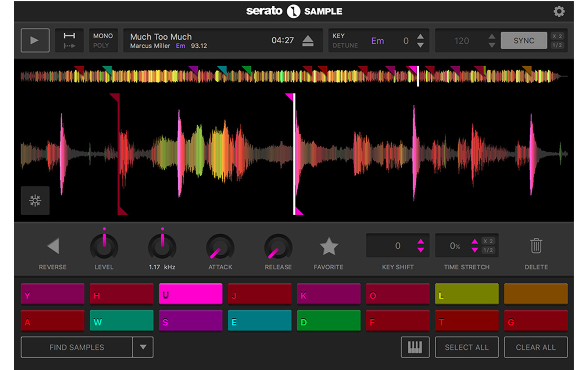This screenshot has height=370, width=588.
Task: Click FIND SAMPLES button
Action: [x=77, y=347]
